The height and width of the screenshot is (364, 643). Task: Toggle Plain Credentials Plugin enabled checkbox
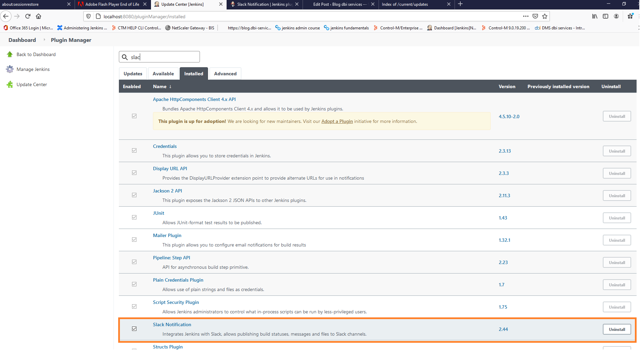pyautogui.click(x=134, y=284)
